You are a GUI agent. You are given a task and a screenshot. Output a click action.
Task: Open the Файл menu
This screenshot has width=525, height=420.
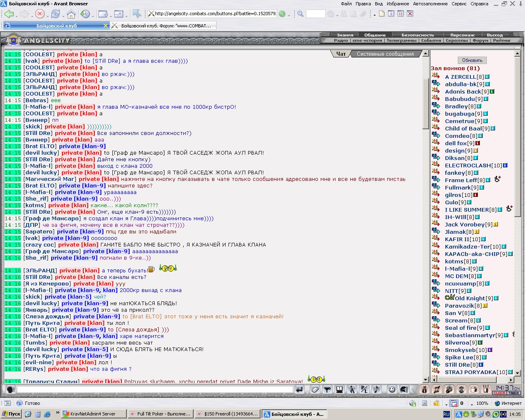(346, 4)
